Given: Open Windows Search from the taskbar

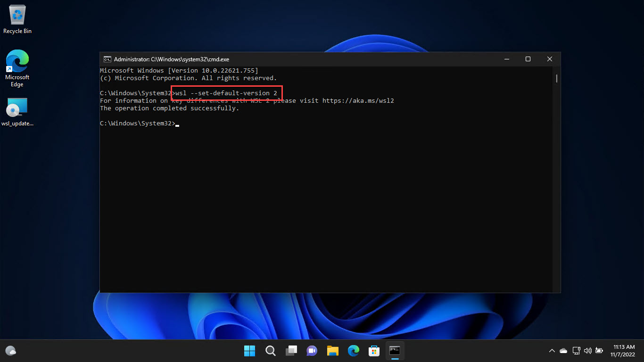Looking at the screenshot, I should point(270,351).
